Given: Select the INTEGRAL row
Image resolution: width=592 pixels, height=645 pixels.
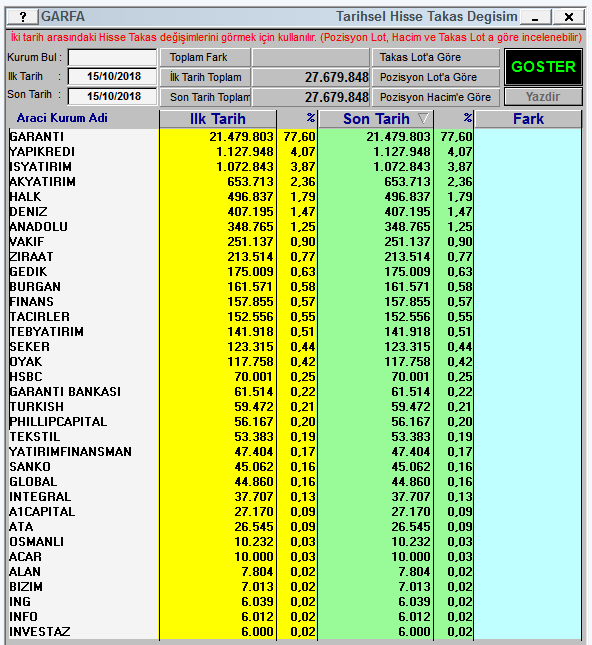Looking at the screenshot, I should [x=295, y=497].
